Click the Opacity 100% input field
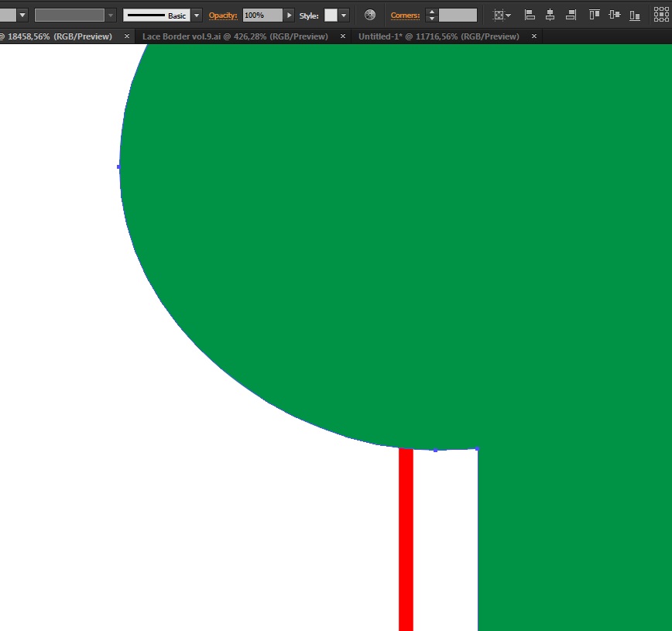 tap(262, 15)
